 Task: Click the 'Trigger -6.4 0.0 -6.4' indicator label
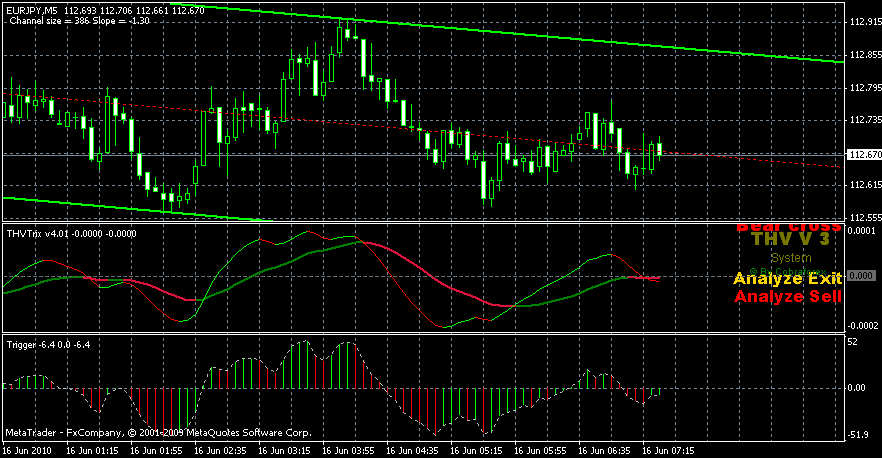pyautogui.click(x=48, y=344)
